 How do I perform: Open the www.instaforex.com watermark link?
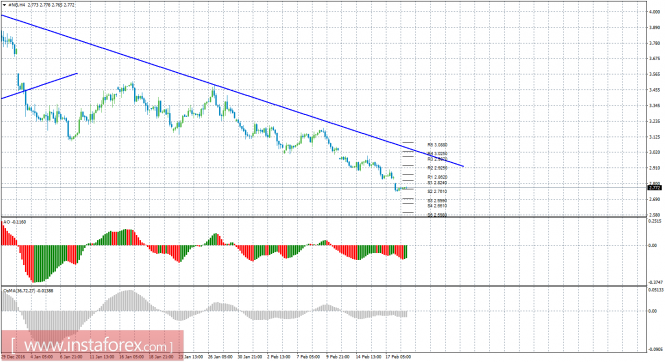[92, 345]
